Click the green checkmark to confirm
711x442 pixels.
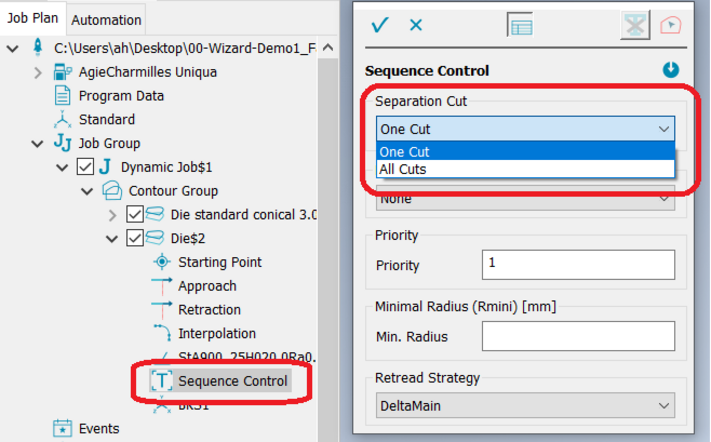[x=379, y=26]
